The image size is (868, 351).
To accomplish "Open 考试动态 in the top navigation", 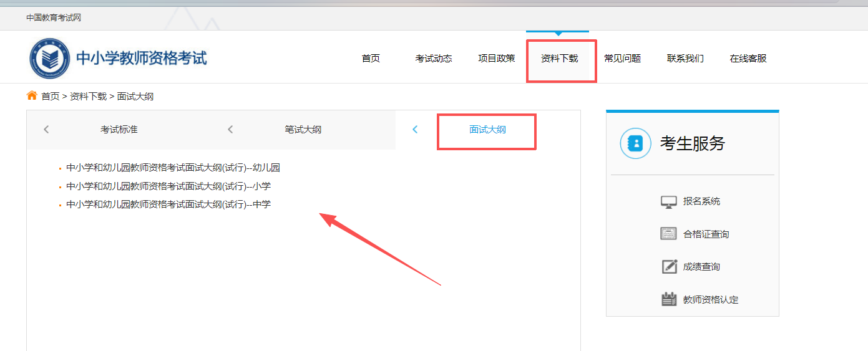I will 433,59.
